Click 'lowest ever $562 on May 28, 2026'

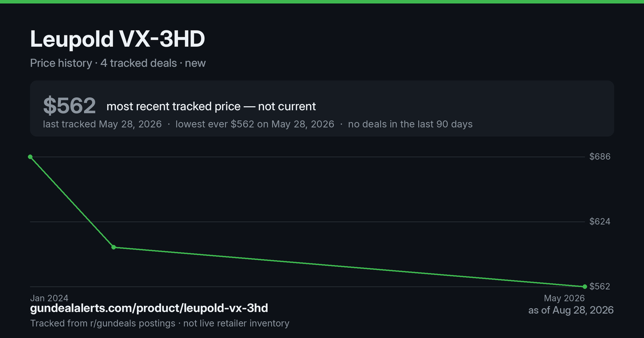point(255,124)
